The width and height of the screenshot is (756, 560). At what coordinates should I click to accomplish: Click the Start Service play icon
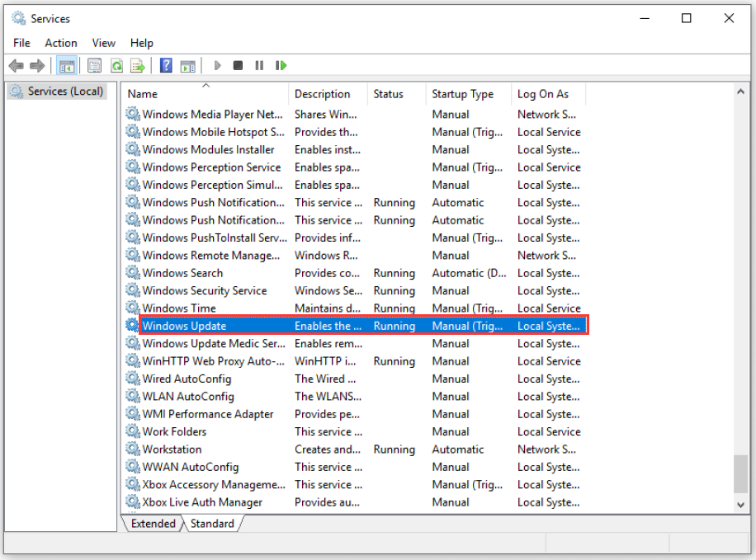coord(217,65)
